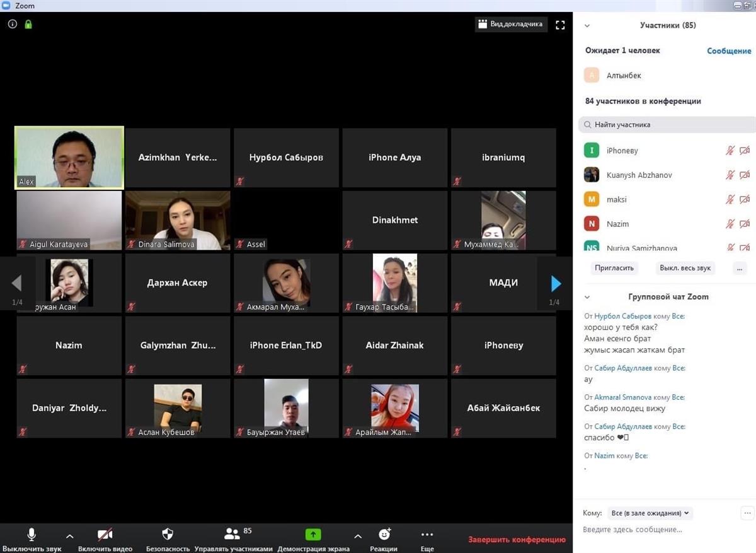Collapse the Participants panel chevron

[x=587, y=26]
